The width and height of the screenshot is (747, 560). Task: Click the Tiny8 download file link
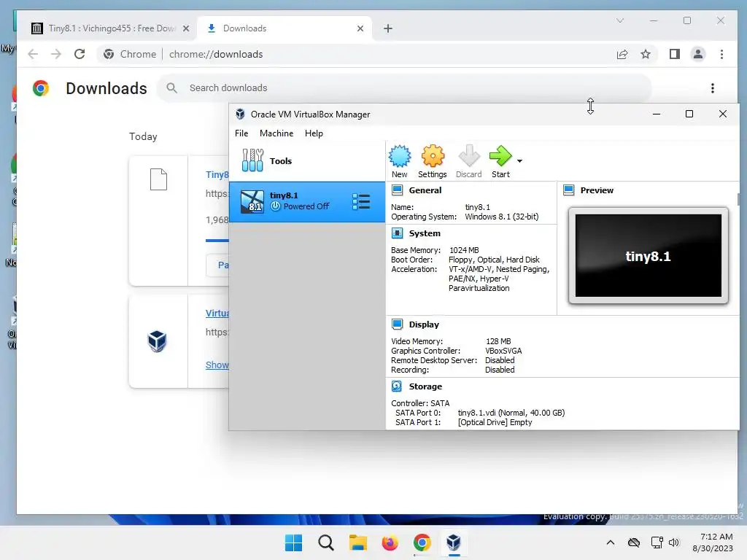pyautogui.click(x=217, y=175)
